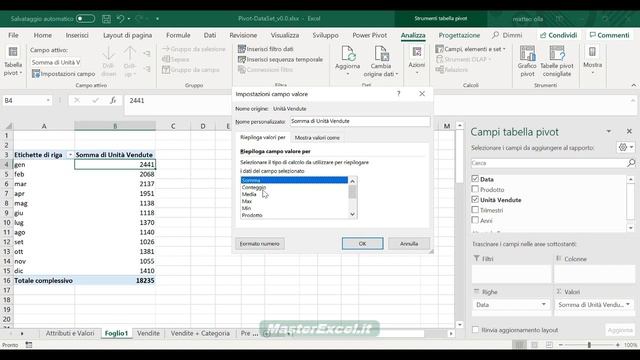Click the page break preview icon

point(549,345)
